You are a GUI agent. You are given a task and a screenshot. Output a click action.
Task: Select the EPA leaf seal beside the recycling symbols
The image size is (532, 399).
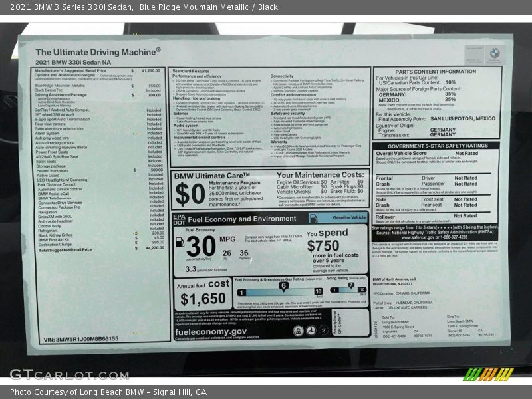coord(299,330)
